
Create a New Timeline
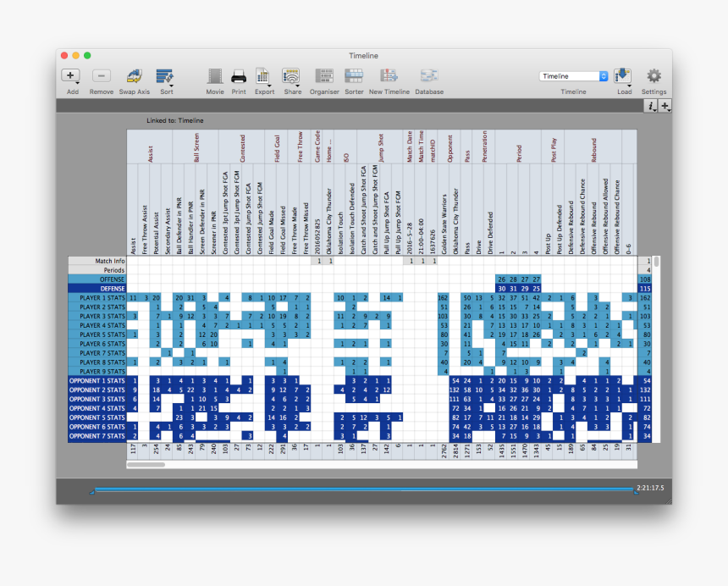pyautogui.click(x=389, y=77)
